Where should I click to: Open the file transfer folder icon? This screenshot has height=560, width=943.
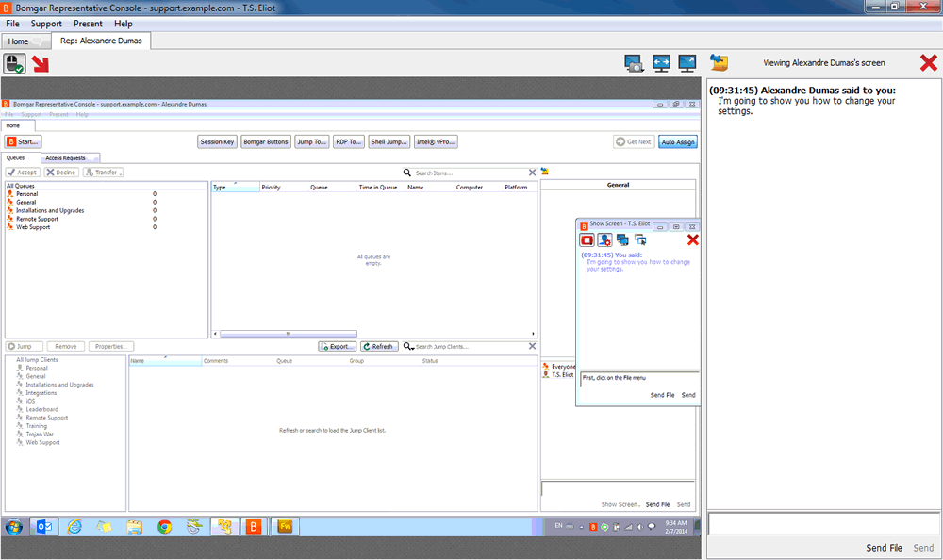pos(719,62)
